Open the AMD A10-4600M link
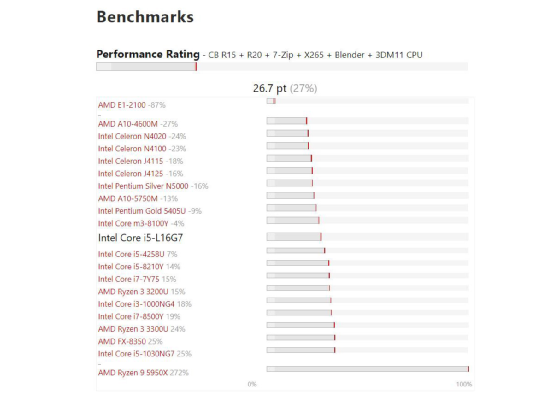Image resolution: width=554 pixels, height=398 pixels. (128, 124)
